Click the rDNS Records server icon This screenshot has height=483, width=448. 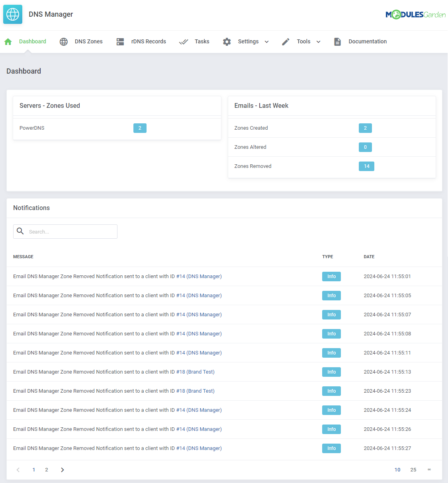[x=120, y=42]
